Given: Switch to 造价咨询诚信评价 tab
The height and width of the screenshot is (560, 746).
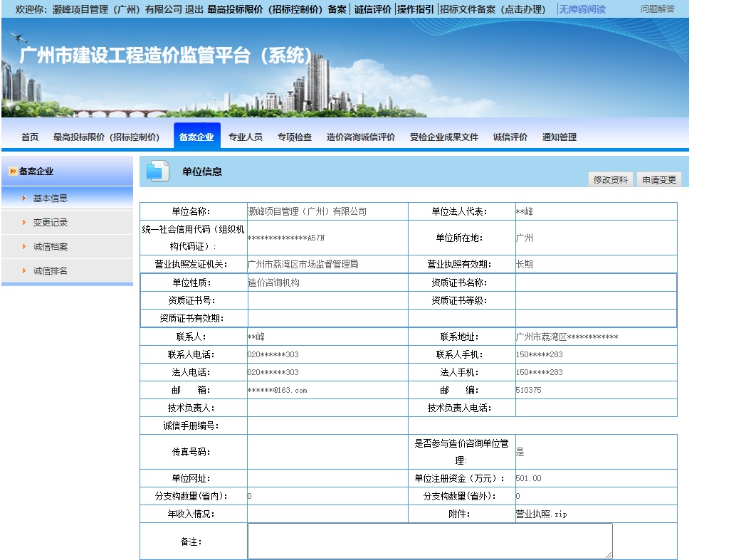Looking at the screenshot, I should point(361,137).
